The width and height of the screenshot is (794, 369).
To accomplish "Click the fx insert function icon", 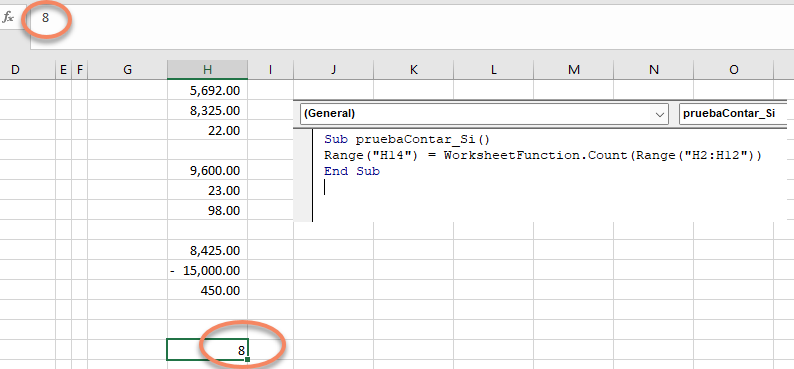I will tap(9, 18).
